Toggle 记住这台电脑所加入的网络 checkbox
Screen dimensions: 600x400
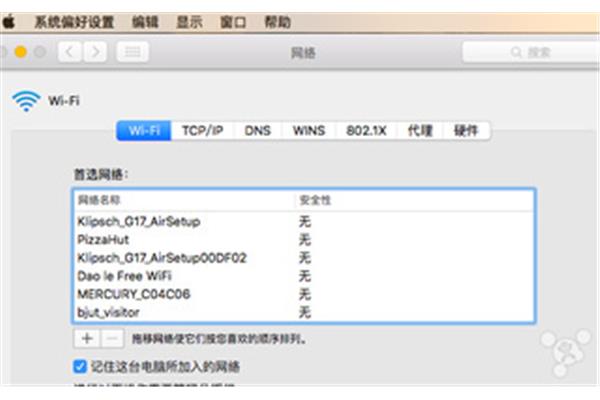(80, 367)
